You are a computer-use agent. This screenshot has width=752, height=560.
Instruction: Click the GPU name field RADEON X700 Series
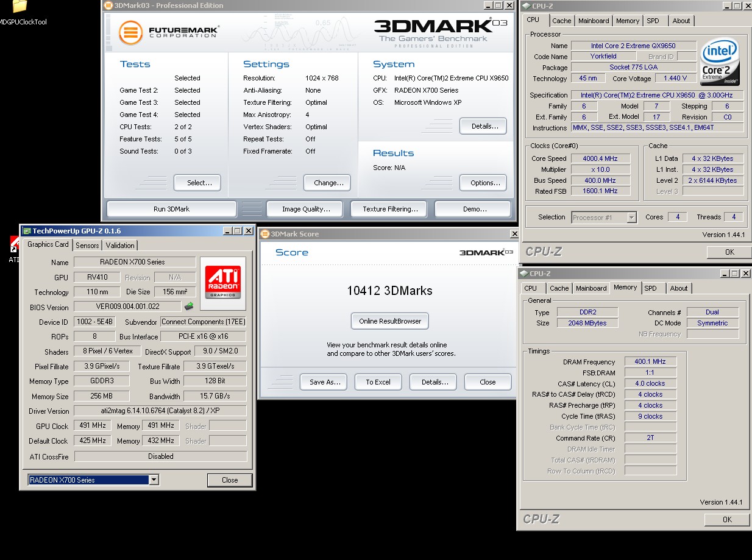(135, 262)
